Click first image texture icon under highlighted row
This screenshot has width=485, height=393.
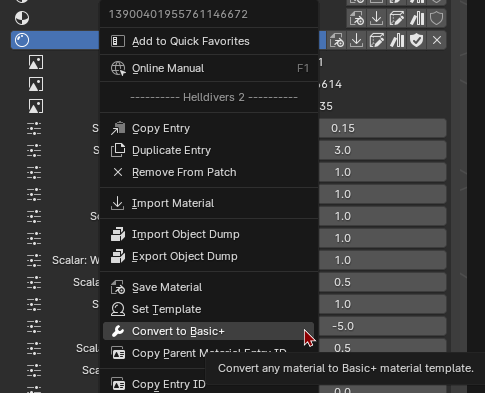36,62
